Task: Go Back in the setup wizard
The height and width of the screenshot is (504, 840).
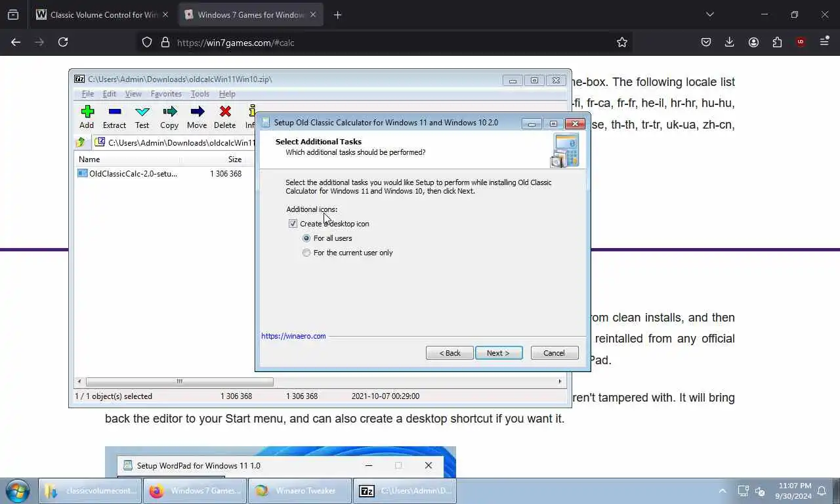Action: tap(450, 353)
